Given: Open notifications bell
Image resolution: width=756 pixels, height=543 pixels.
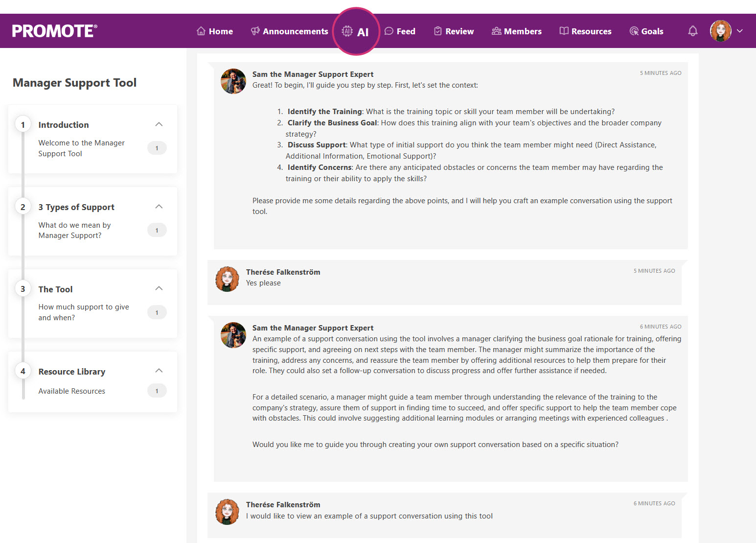Looking at the screenshot, I should point(692,31).
